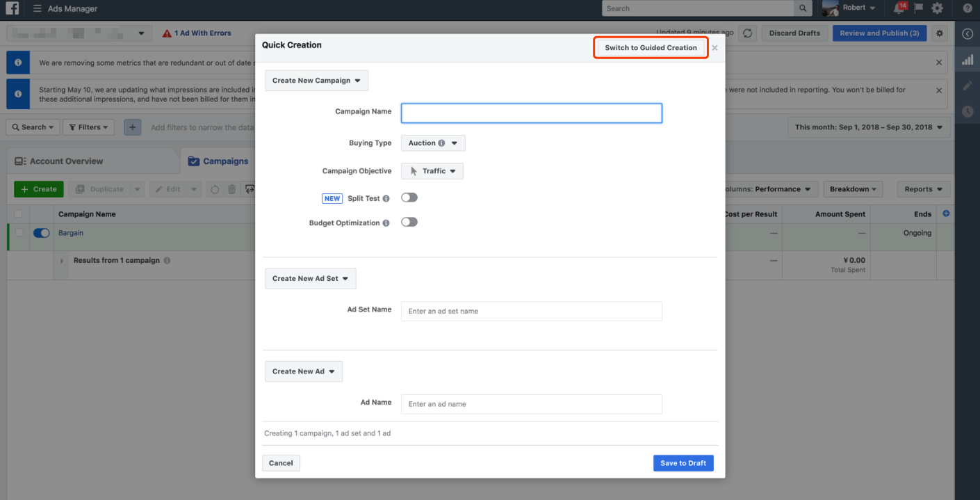Cancel the Quick Creation dialog
This screenshot has width=980, height=500.
click(281, 463)
